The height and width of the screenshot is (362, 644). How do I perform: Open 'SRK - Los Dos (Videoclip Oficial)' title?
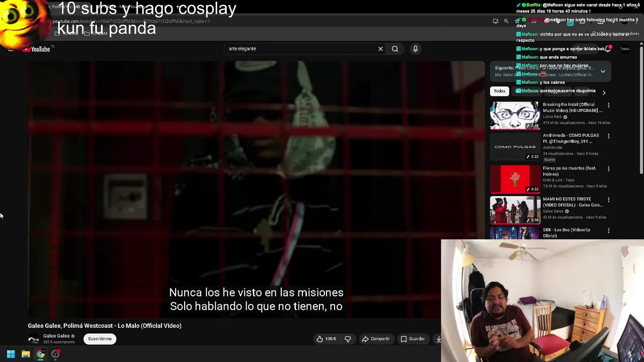[x=567, y=233]
